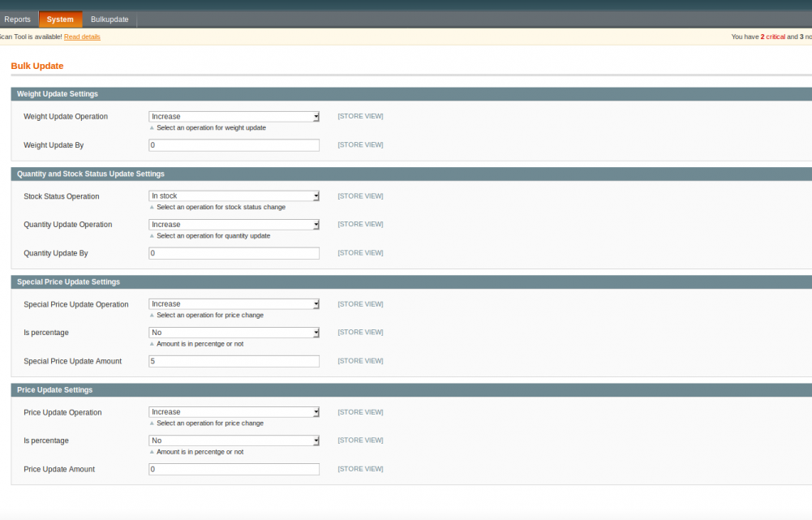Click the note icon below Stock Status Operation
Image resolution: width=812 pixels, height=520 pixels.
[x=151, y=207]
